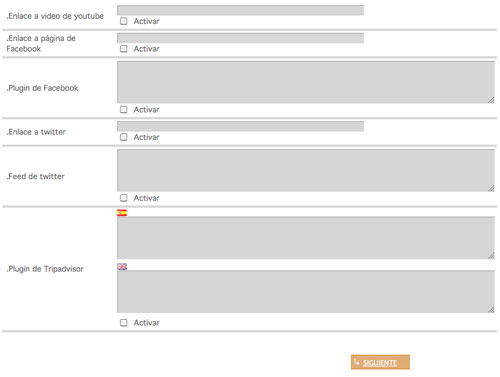The width and height of the screenshot is (500, 377).
Task: Click the English Tripadvisor plugin textarea
Action: pyautogui.click(x=306, y=291)
